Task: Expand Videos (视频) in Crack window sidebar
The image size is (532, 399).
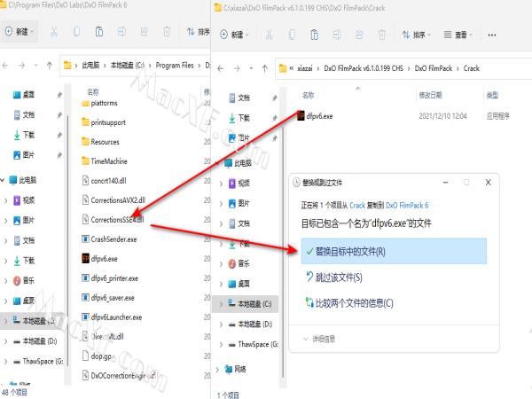Action: click(221, 184)
